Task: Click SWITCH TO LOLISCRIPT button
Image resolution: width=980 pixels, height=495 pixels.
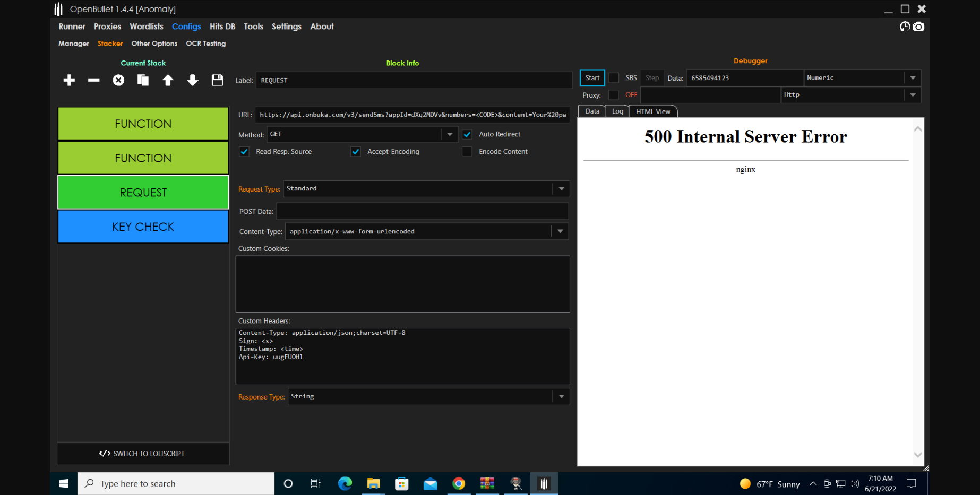Action: pos(143,454)
